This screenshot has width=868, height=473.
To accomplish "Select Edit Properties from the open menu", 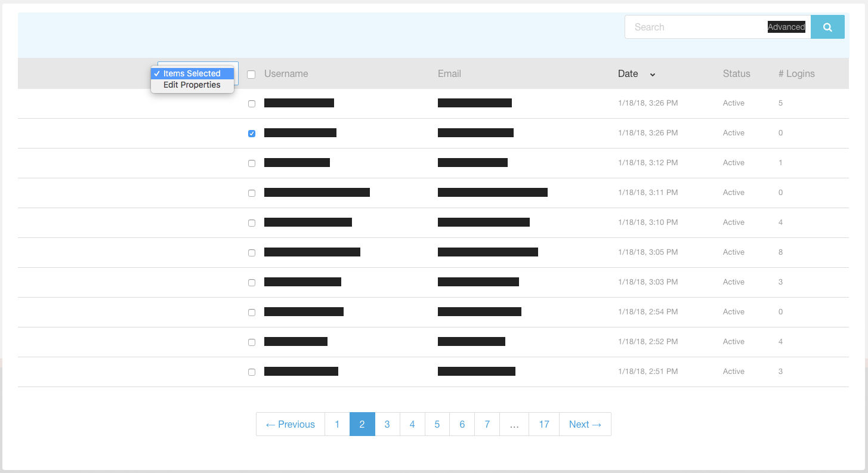I will pyautogui.click(x=191, y=85).
